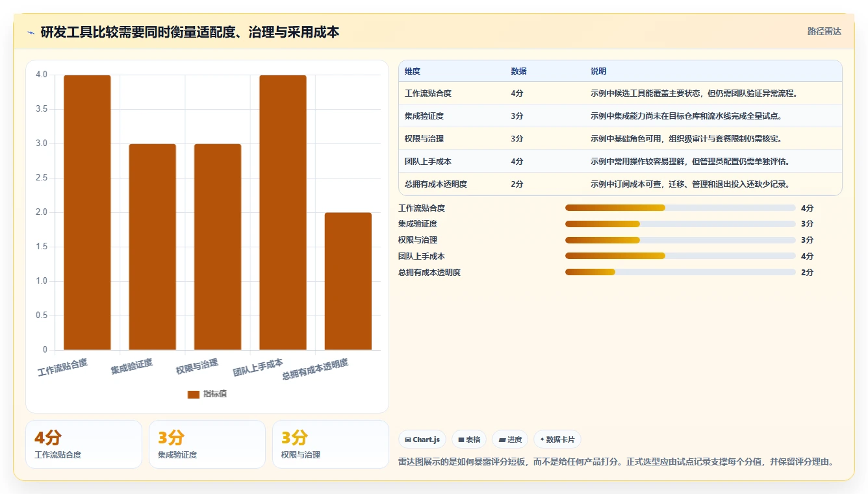Click the page title 研发工具比较需要同时衡量
Image resolution: width=868 pixels, height=494 pixels.
tap(190, 32)
